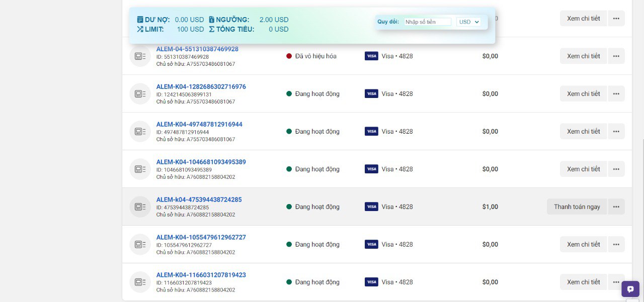Open account link ALEM-K04-1166031207819423
The image size is (644, 302).
point(201,275)
